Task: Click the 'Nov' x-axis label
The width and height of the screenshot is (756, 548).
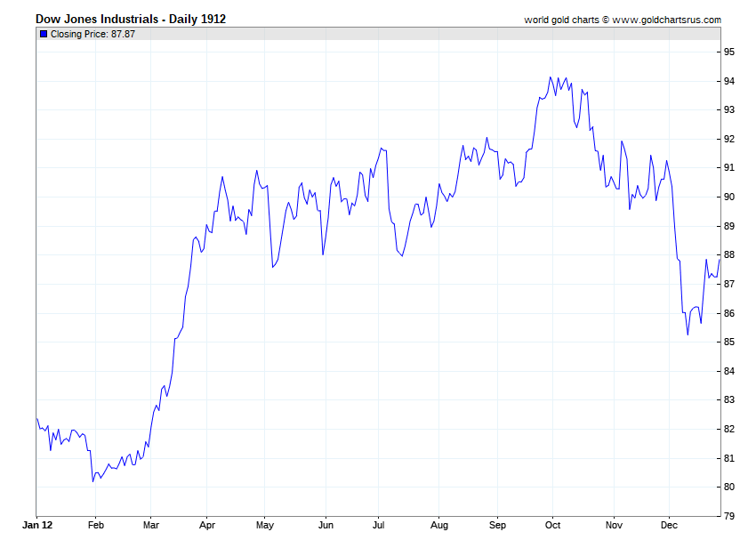Action: (613, 527)
